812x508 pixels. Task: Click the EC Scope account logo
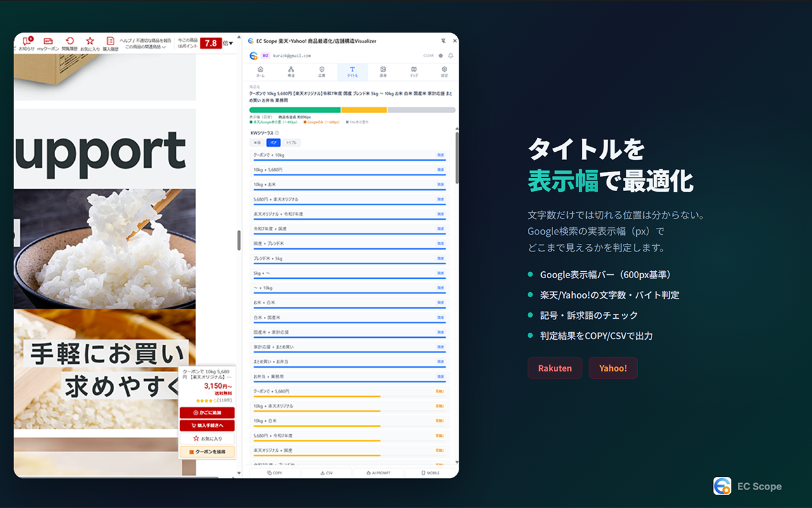tap(254, 55)
